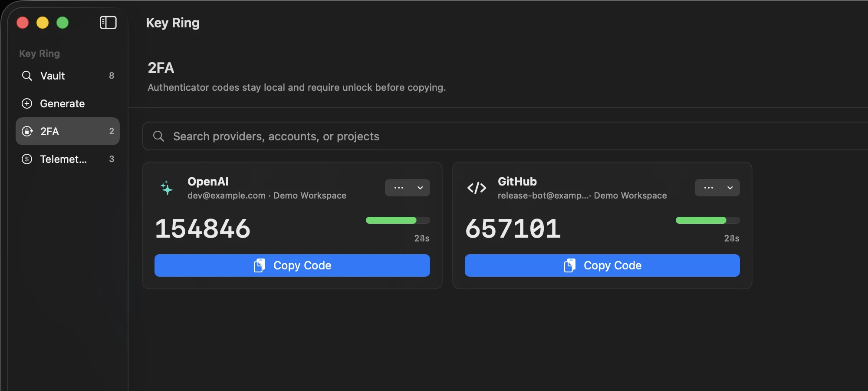This screenshot has height=391, width=868.
Task: Click the Key Ring window title
Action: [x=173, y=23]
